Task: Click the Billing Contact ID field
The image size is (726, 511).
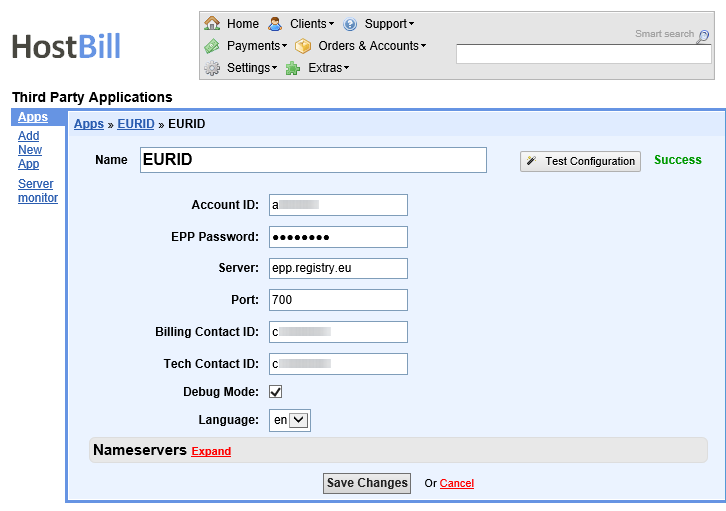Action: [338, 332]
